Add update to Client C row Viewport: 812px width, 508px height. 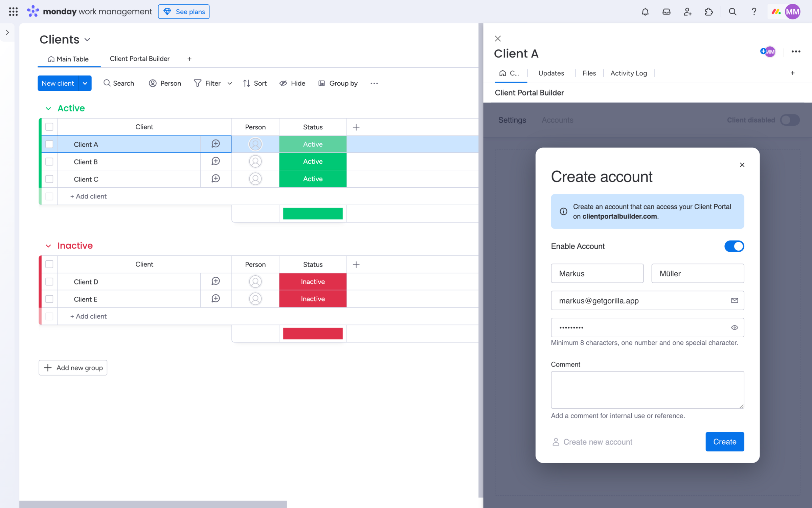(x=216, y=178)
